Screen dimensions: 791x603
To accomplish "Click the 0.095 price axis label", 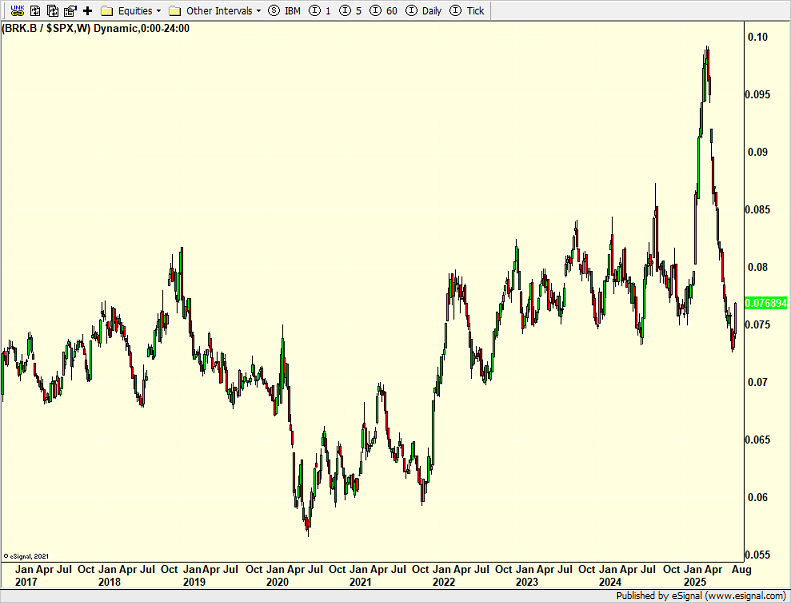I will click(758, 94).
